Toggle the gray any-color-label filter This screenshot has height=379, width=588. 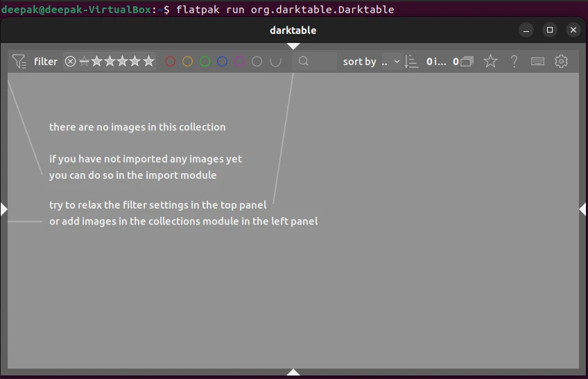tap(257, 62)
